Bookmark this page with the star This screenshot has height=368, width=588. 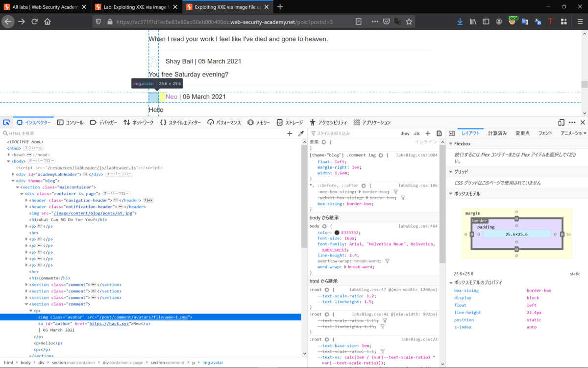tap(409, 22)
